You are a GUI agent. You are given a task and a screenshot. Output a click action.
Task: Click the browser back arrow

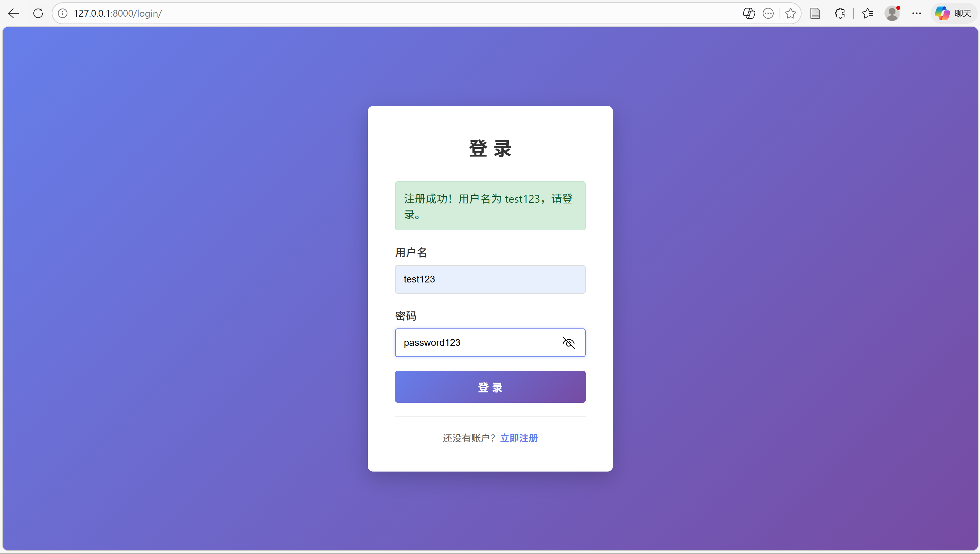point(14,14)
